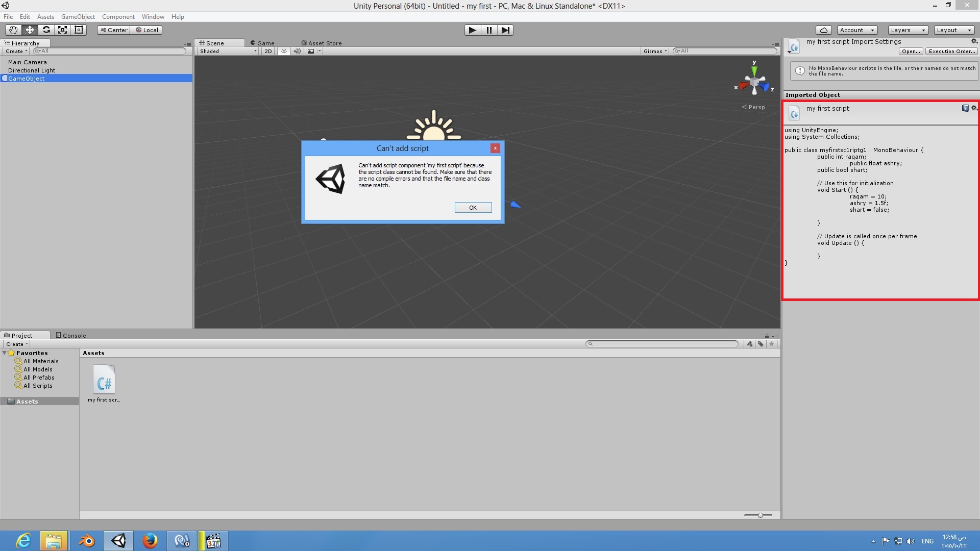Open the Edit menu
This screenshot has width=980, height=551.
coord(24,17)
